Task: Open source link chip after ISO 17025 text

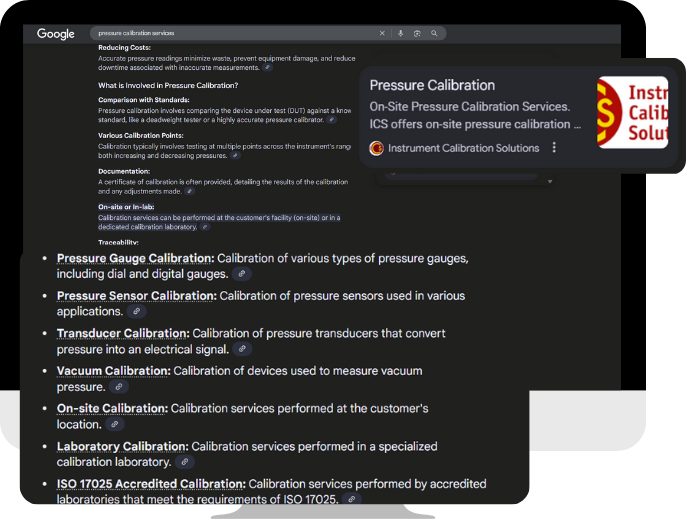Action: 350,499
